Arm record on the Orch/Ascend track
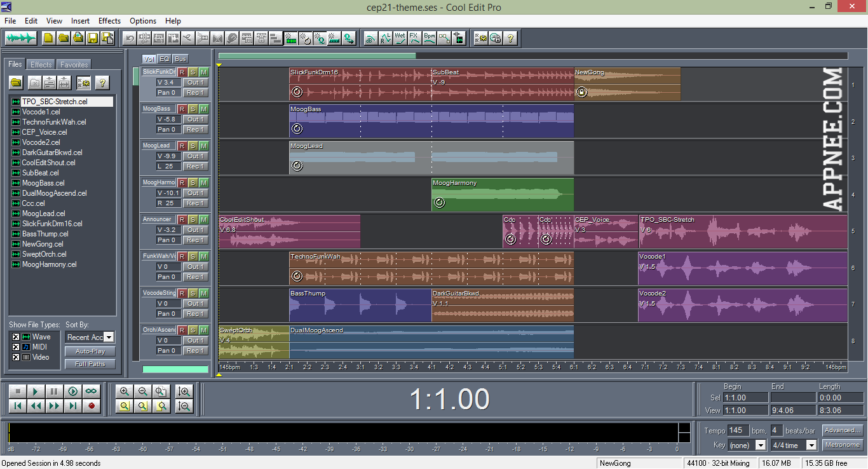 [182, 330]
